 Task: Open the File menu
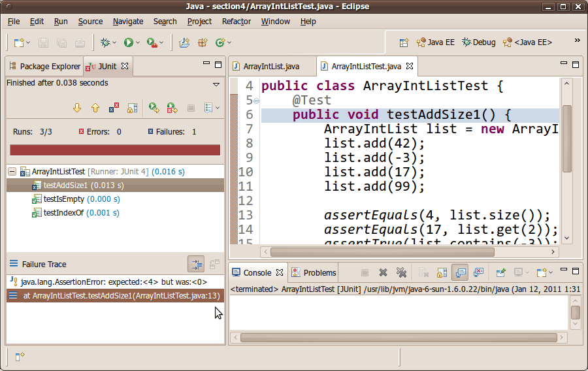click(x=14, y=22)
